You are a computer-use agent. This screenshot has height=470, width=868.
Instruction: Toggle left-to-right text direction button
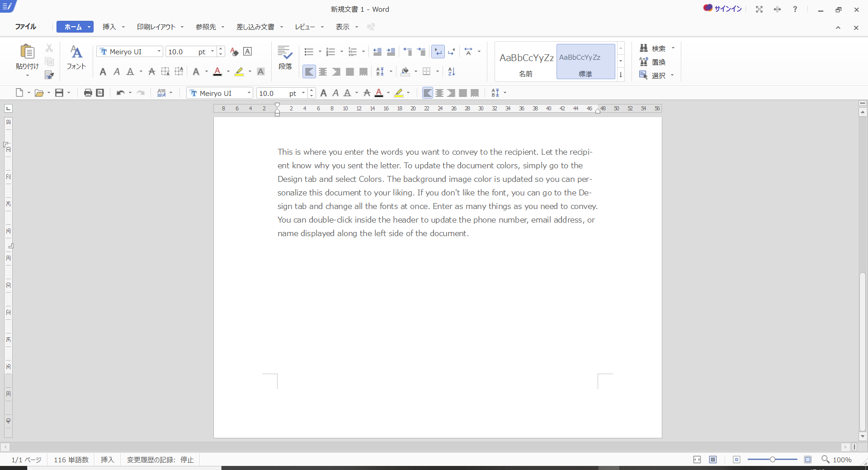(438, 52)
